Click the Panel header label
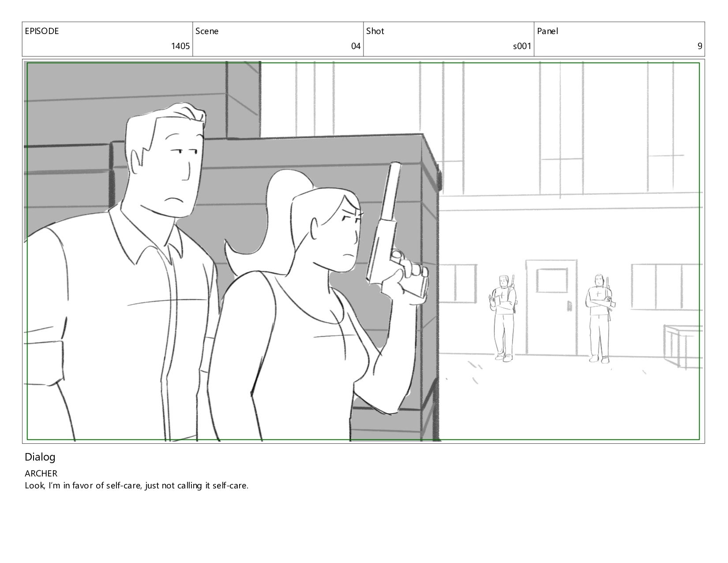728x563 pixels. (x=548, y=31)
